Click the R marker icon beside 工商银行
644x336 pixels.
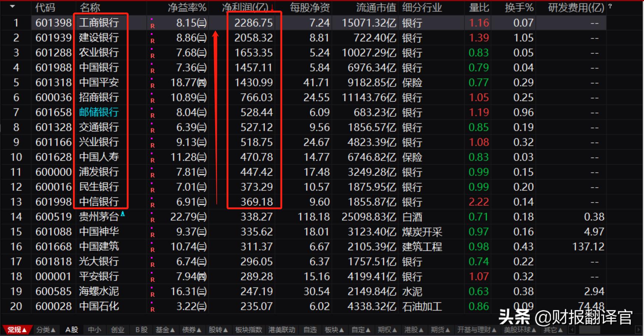[152, 25]
